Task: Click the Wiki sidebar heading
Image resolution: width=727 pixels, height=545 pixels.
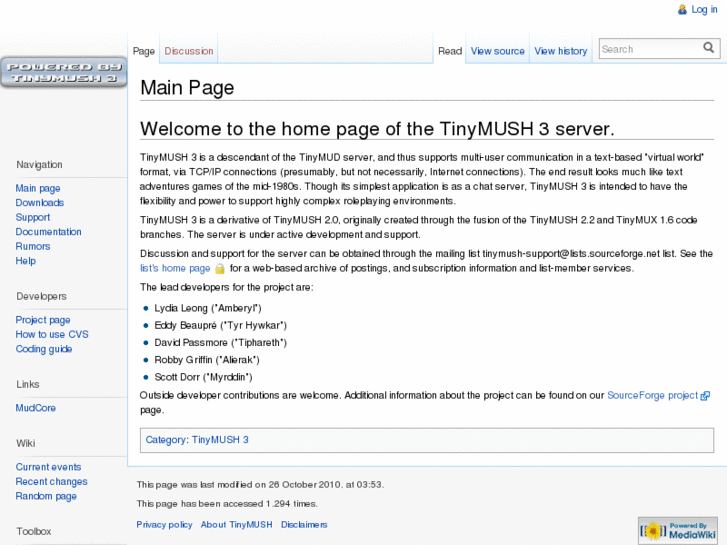Action: (26, 443)
